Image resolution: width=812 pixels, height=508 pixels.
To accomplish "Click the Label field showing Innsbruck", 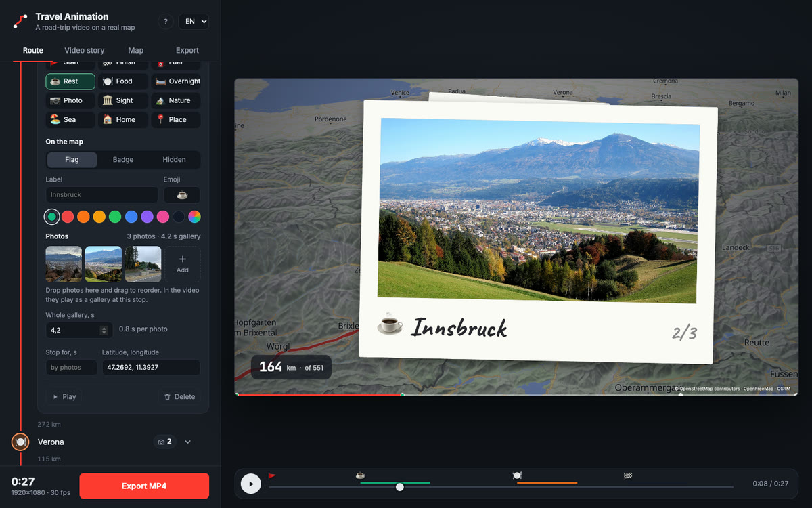I will [102, 194].
